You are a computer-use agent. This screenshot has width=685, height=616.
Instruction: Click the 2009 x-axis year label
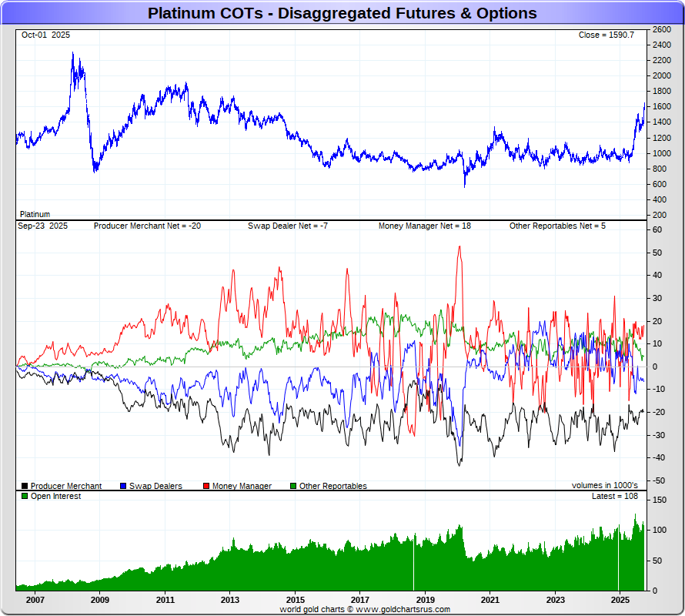tap(99, 600)
